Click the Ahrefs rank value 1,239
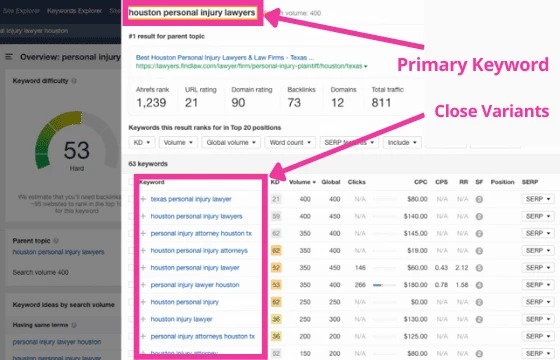 [x=151, y=103]
